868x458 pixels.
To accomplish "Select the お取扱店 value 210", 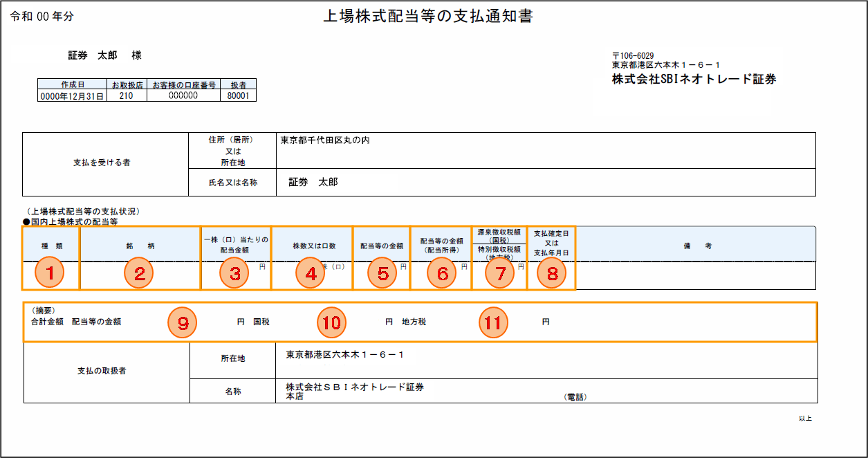I will (x=127, y=97).
